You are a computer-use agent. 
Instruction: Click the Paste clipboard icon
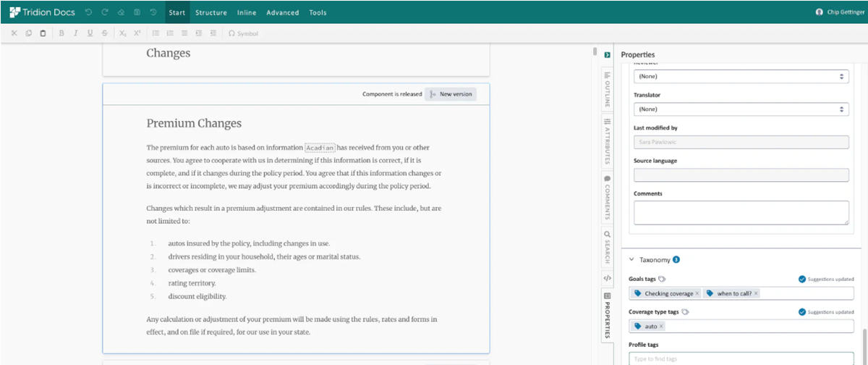tap(43, 33)
